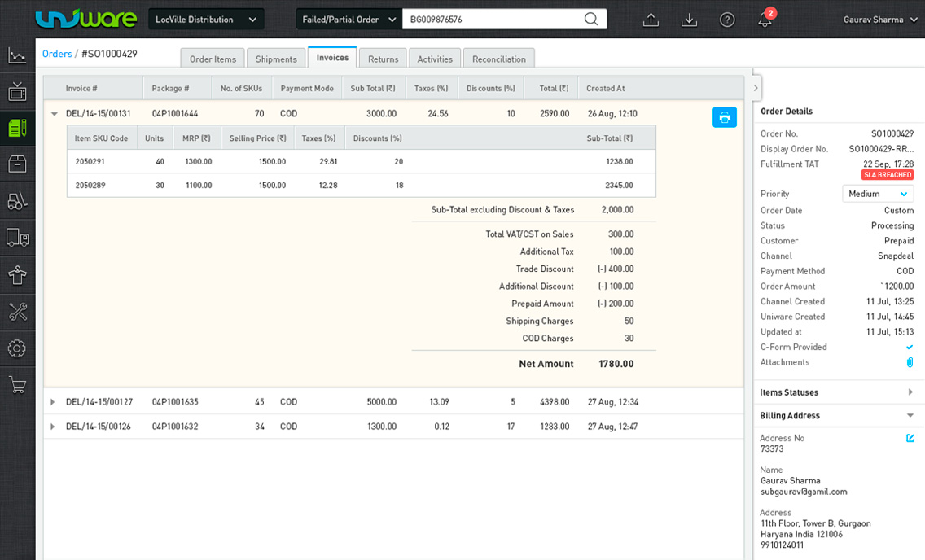Click the print invoice icon

coord(724,117)
